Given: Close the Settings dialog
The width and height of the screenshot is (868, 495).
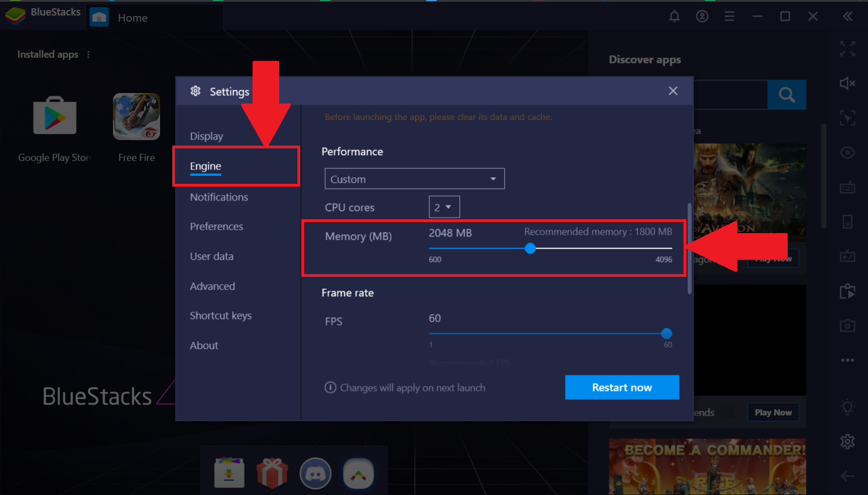Looking at the screenshot, I should [x=673, y=91].
